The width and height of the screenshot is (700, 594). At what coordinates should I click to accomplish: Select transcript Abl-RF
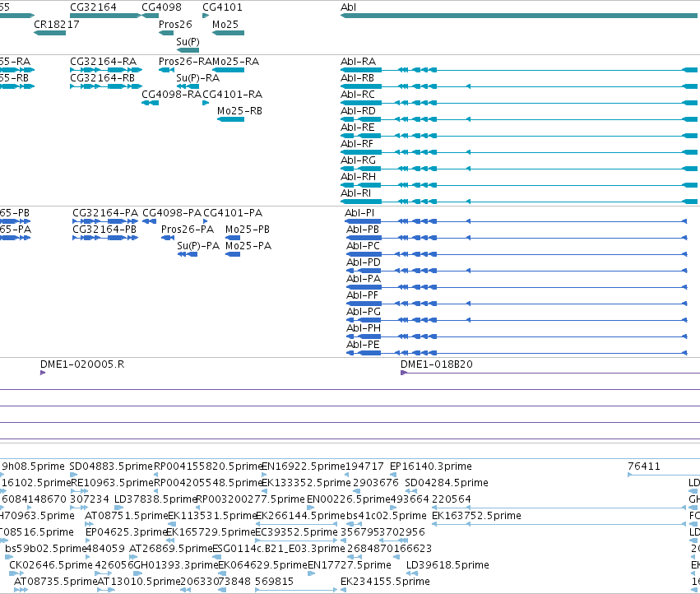(519, 152)
